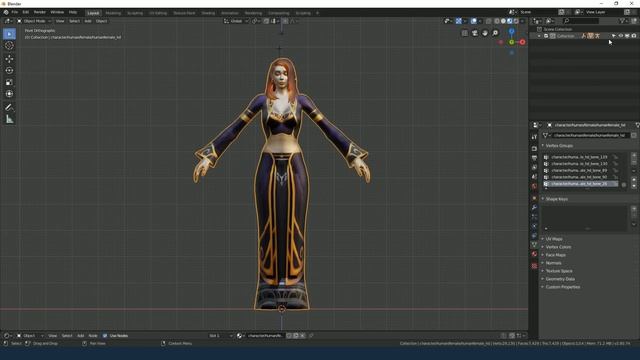
Task: Open the Output properties tab
Action: click(534, 158)
